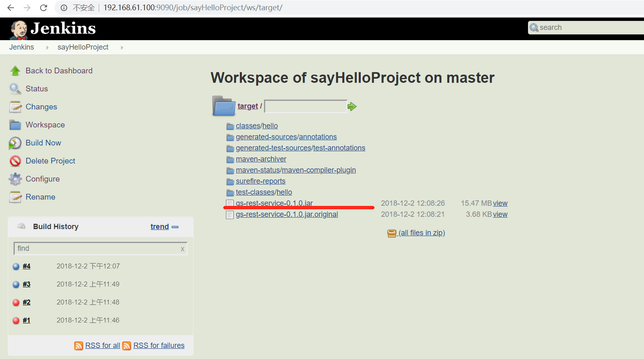Open build #2 link
The image size is (644, 359).
(x=27, y=302)
